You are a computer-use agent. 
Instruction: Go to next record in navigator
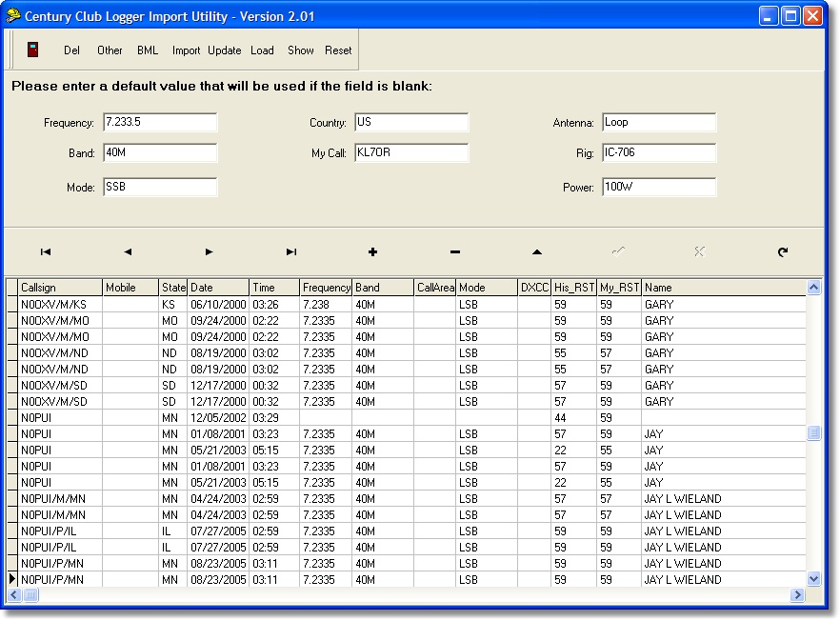[x=210, y=252]
